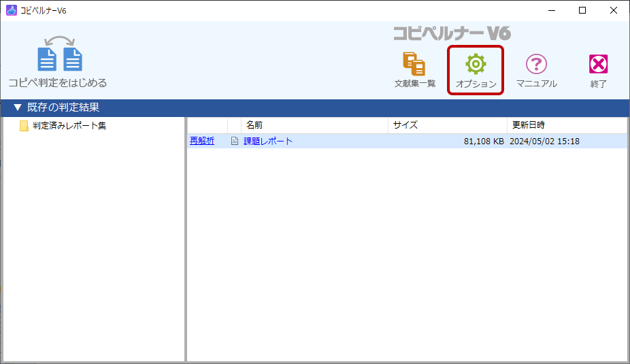Maximize the コピペルナーV6 window
630x364 pixels.
(582, 10)
